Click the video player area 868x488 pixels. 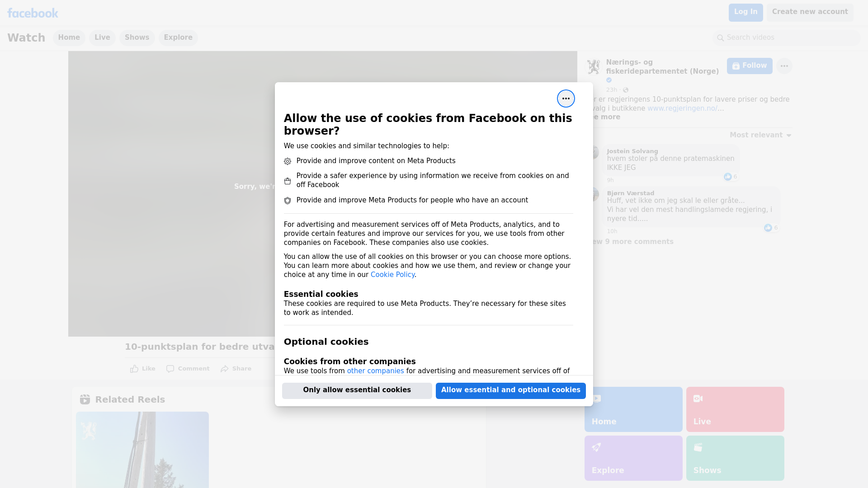tap(172, 194)
